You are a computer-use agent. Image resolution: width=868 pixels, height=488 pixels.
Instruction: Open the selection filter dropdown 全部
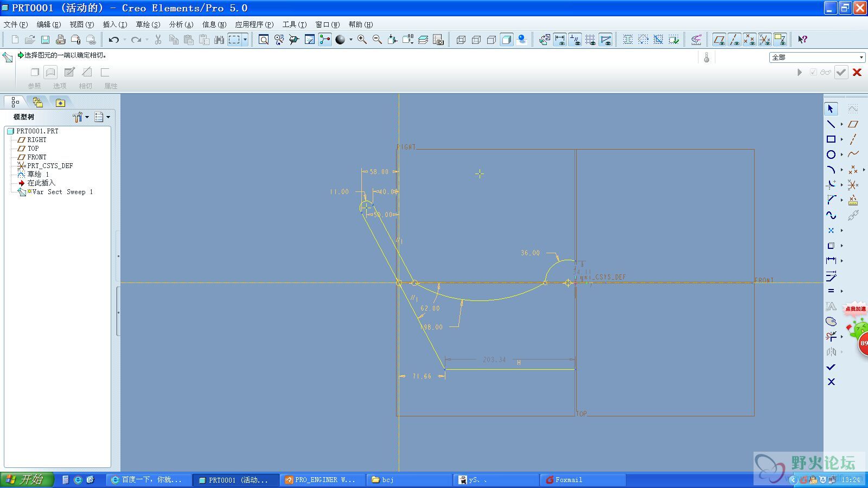pos(817,57)
